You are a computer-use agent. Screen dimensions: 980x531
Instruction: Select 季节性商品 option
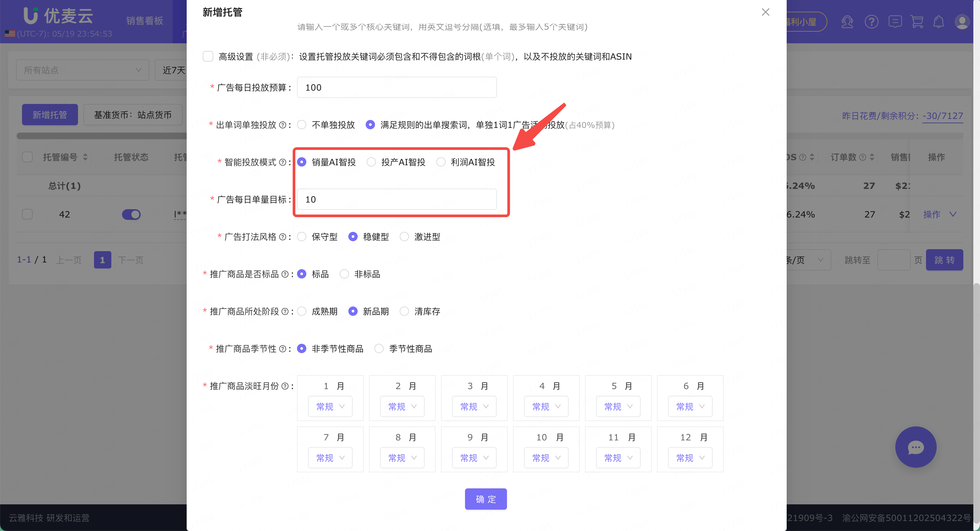[x=379, y=348]
